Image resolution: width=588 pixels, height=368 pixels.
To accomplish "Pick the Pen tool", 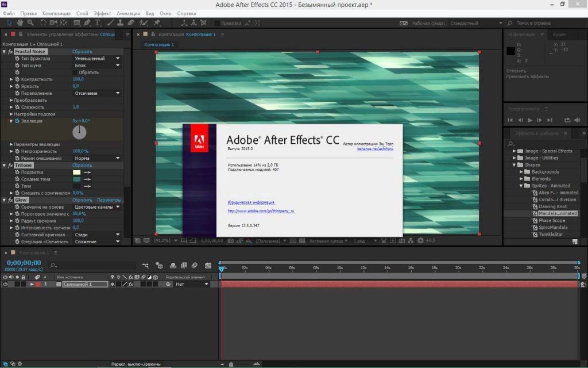I will pyautogui.click(x=87, y=23).
